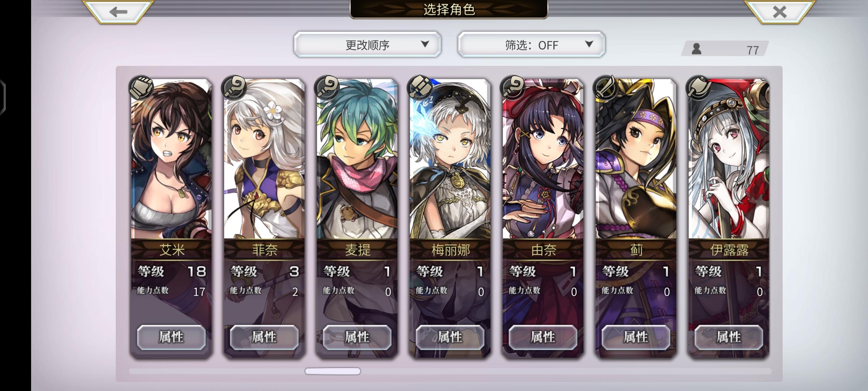
Task: Open 属性 for 艾米
Action: (171, 337)
